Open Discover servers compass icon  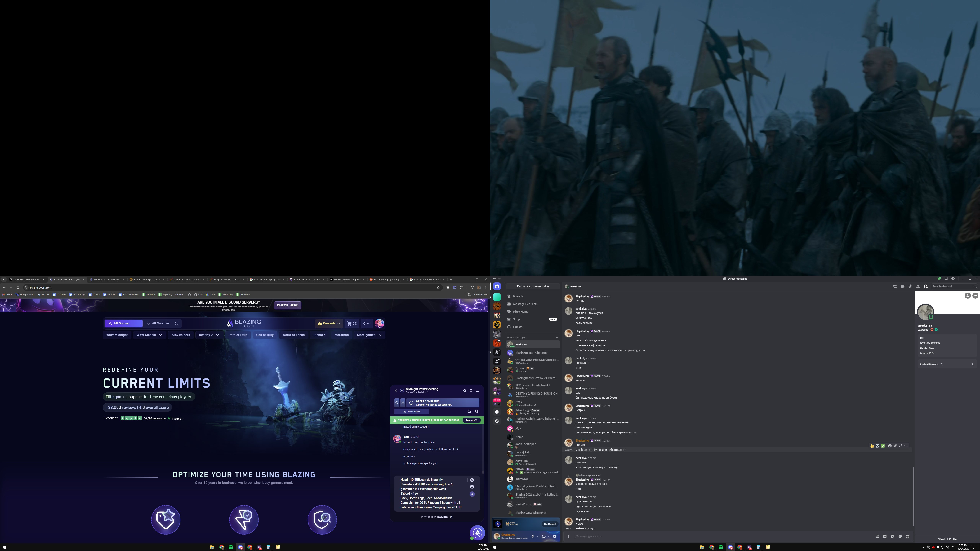497,421
